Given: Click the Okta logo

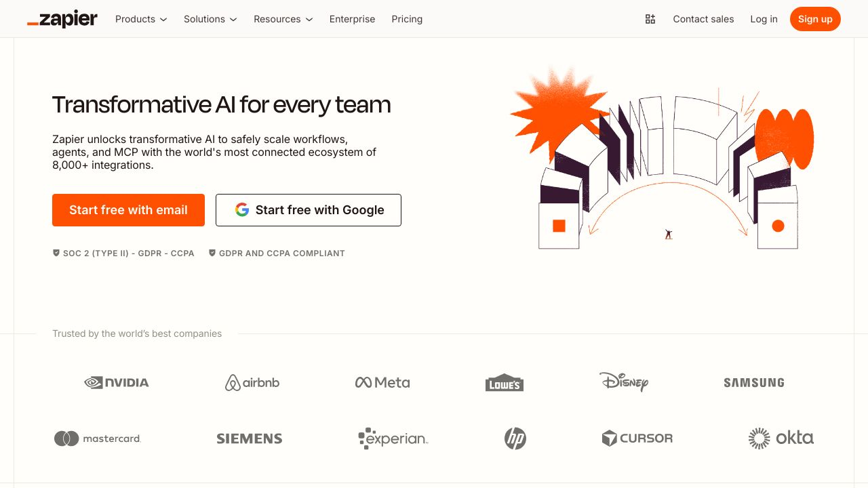Looking at the screenshot, I should (x=781, y=438).
